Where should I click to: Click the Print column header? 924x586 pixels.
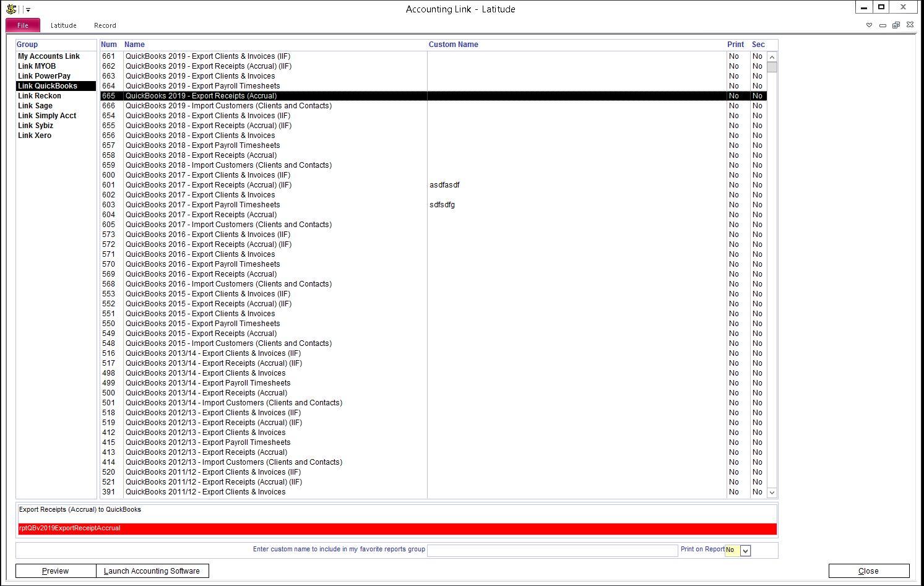(736, 45)
